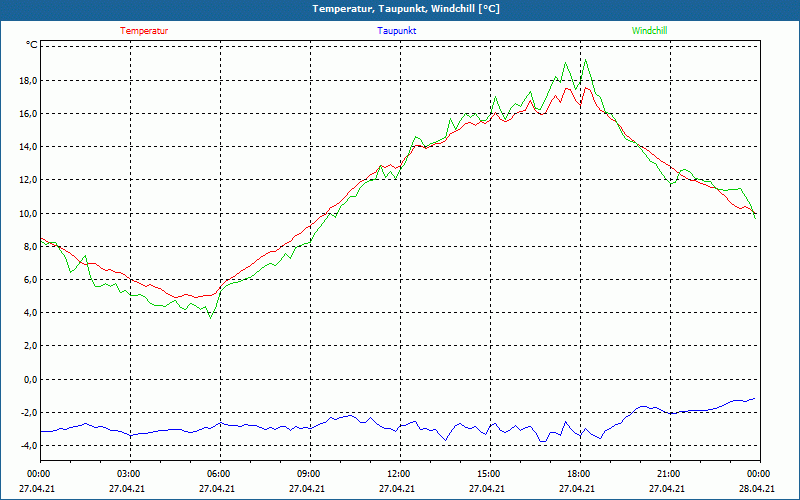Click the blue Taupunkt legend label
This screenshot has height=500, width=800.
coord(396,31)
